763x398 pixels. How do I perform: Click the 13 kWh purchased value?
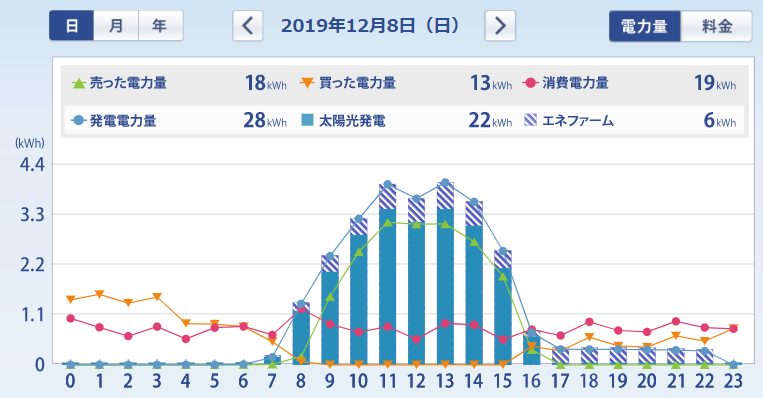[491, 83]
